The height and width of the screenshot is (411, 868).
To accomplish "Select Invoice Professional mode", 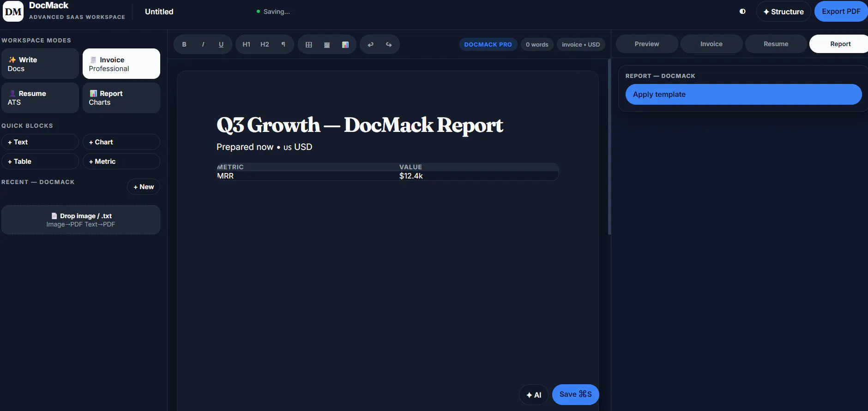I will (x=121, y=64).
